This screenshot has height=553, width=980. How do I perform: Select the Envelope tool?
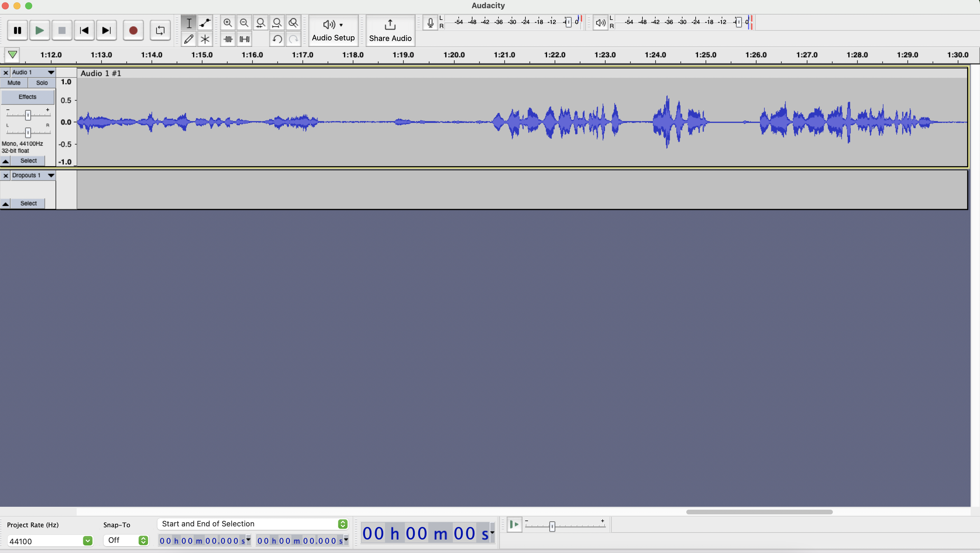(205, 23)
